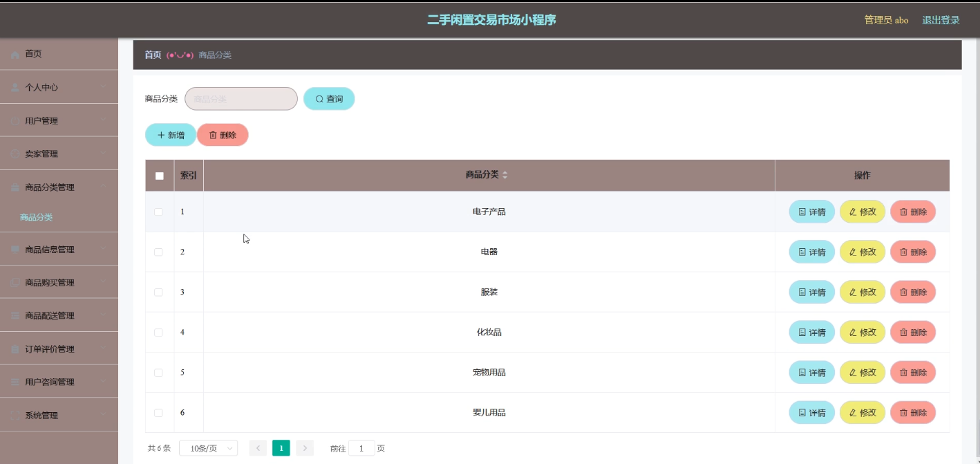Click the icon beside 订单评价管理
The image size is (980, 464).
pyautogui.click(x=15, y=349)
